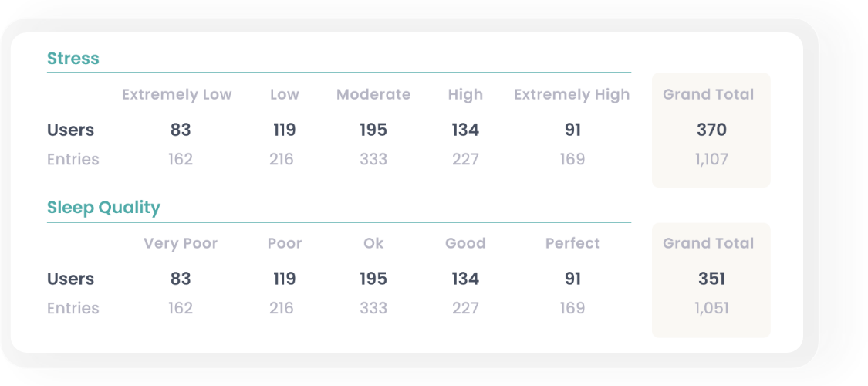Click the Users row label under Stress
868x386 pixels.
tap(70, 130)
